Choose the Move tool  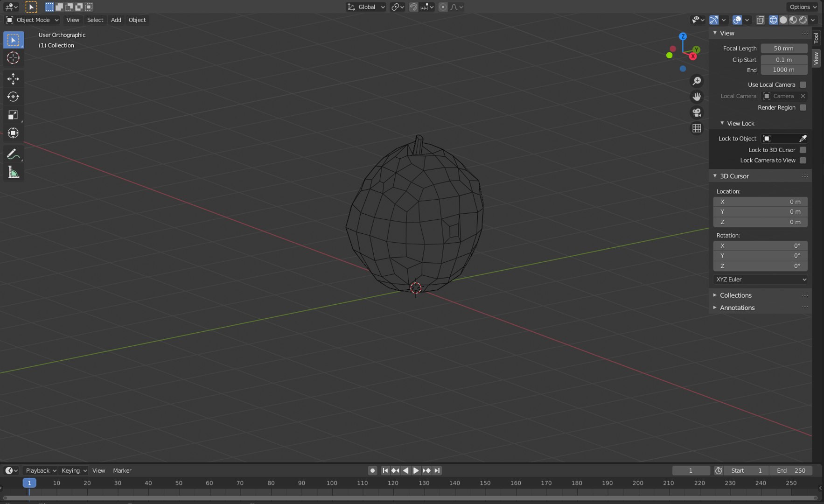13,78
